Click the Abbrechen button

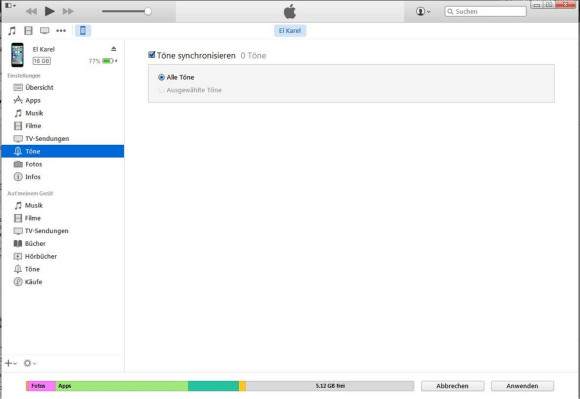coord(452,386)
